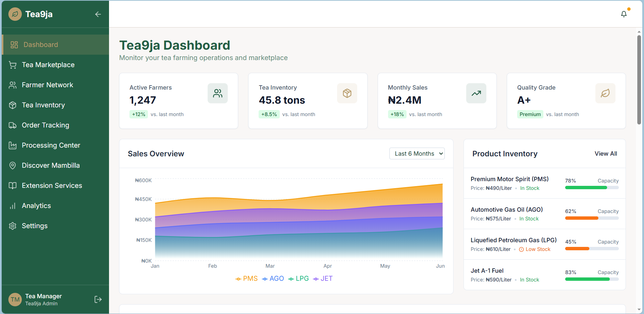Click the Tea Inventory box icon in card
The image size is (644, 314).
point(347,93)
